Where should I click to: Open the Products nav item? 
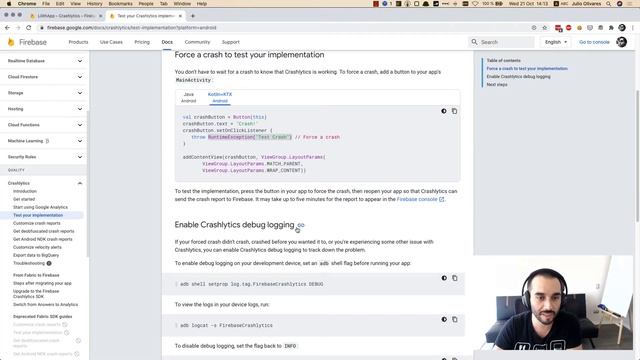point(78,42)
